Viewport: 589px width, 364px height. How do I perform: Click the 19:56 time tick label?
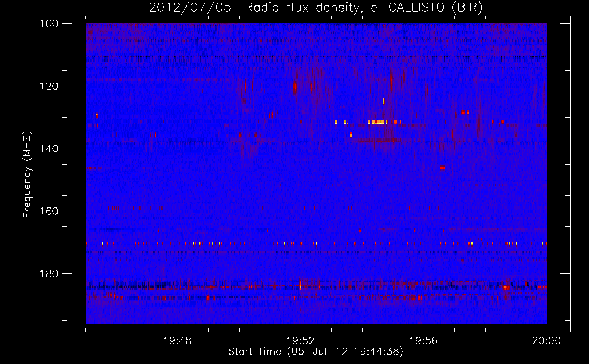coord(423,341)
